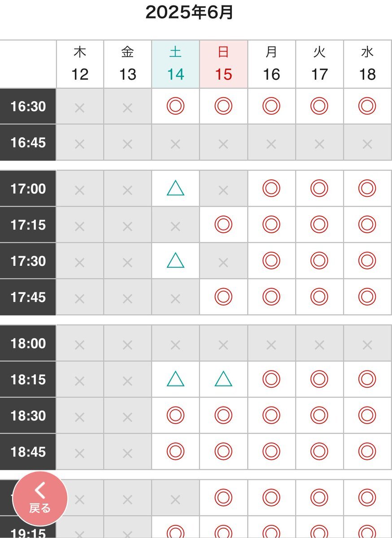
Task: Pick the 18:45 slot on Saturday 14
Action: (x=175, y=451)
